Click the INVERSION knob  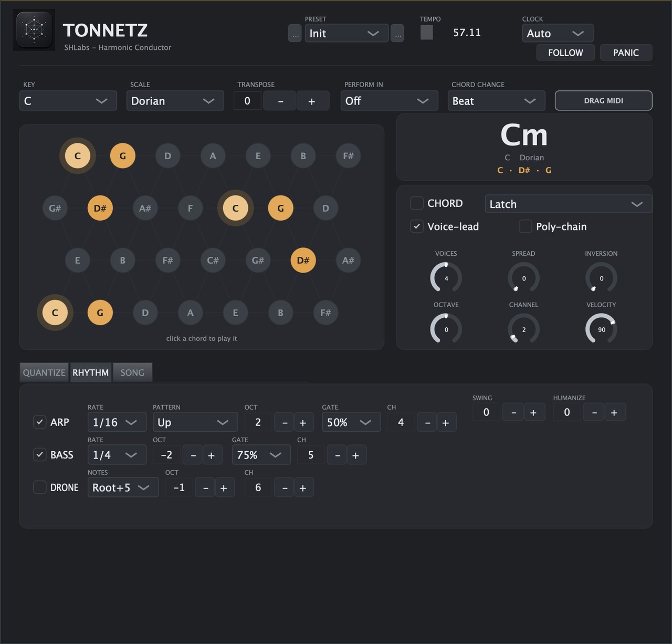click(601, 278)
